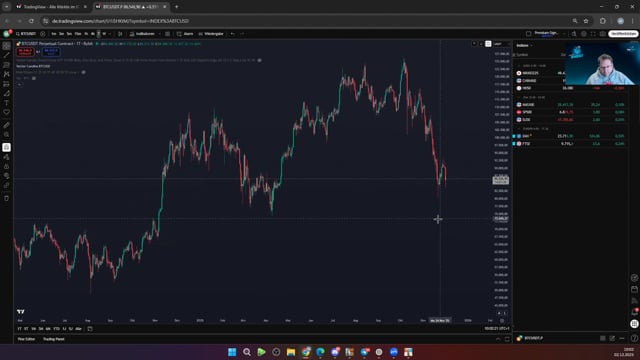Image resolution: width=640 pixels, height=360 pixels.
Task: Open the icons and emoji tool
Action: coord(7,112)
